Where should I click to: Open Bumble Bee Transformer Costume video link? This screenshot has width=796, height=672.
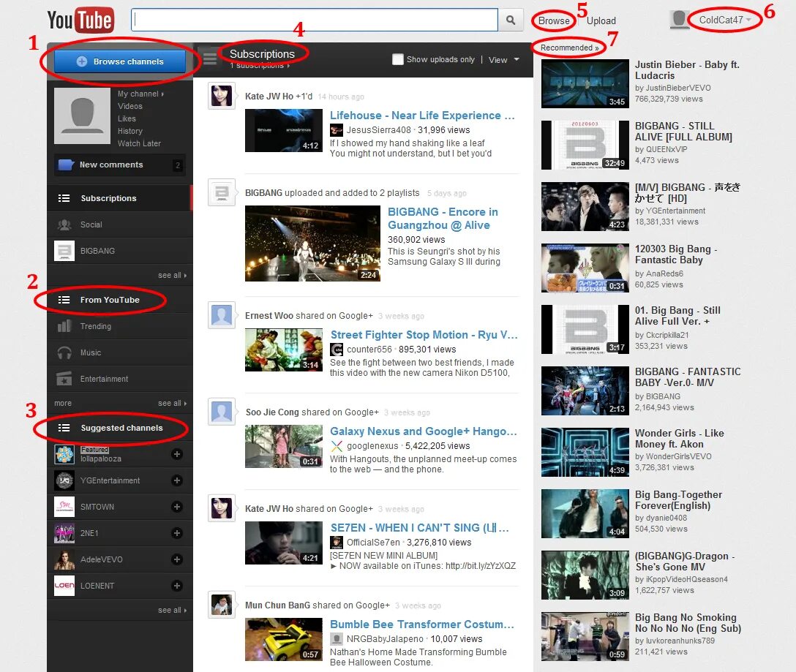point(422,624)
